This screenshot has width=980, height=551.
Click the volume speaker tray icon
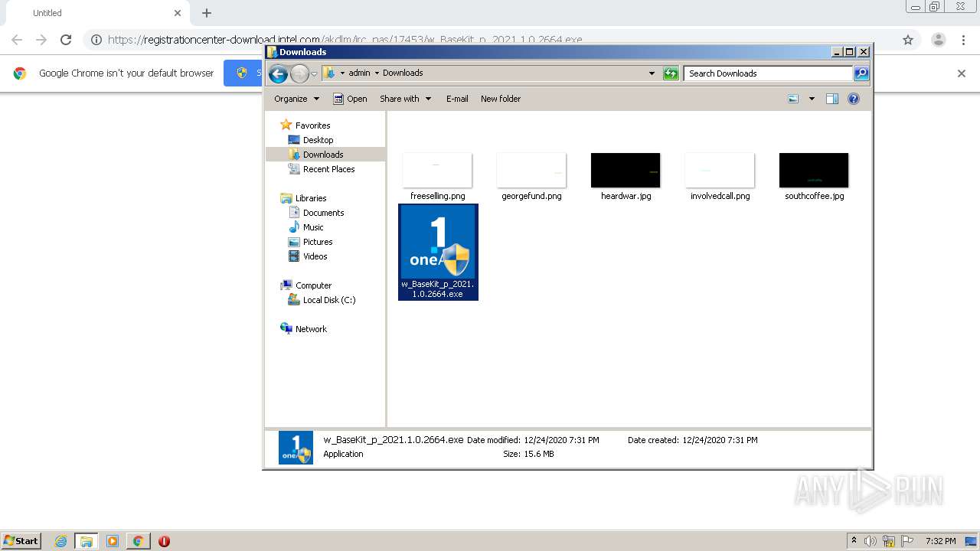871,541
